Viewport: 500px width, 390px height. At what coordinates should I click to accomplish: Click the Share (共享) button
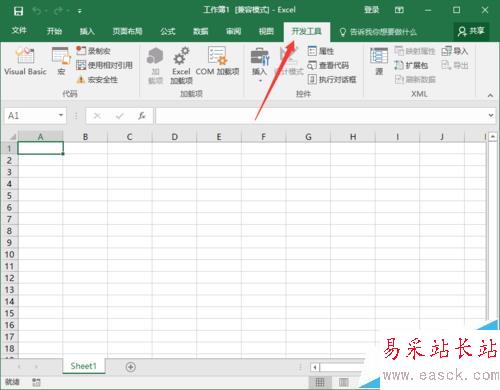coord(471,31)
